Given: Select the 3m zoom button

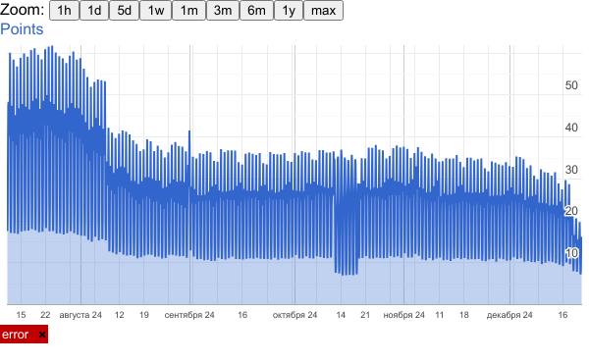Looking at the screenshot, I should point(223,10).
